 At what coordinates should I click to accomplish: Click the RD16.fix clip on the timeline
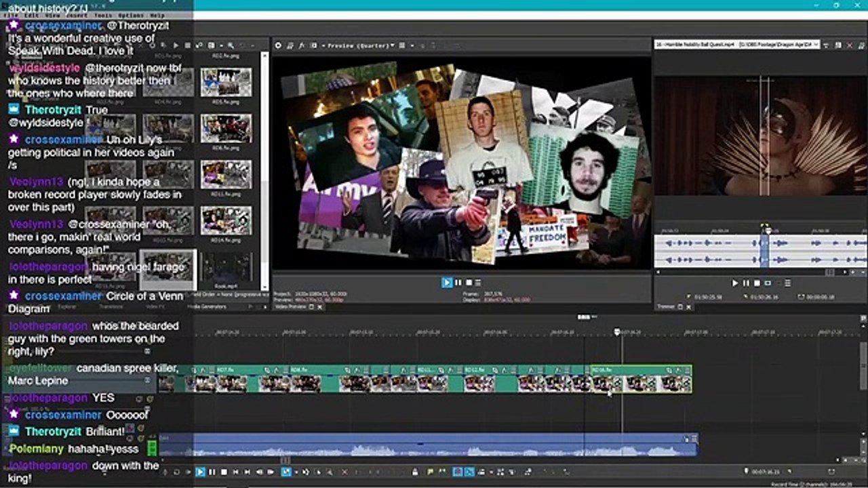(641, 379)
